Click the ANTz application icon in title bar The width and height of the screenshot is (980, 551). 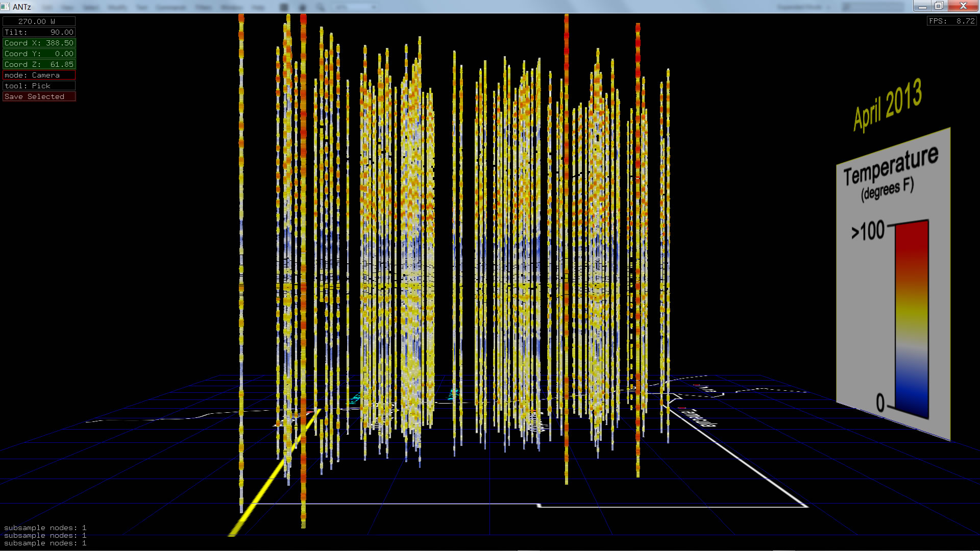(x=5, y=7)
